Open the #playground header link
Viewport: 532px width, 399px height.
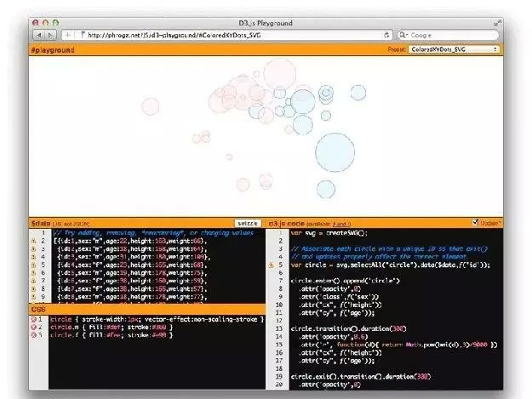(53, 50)
